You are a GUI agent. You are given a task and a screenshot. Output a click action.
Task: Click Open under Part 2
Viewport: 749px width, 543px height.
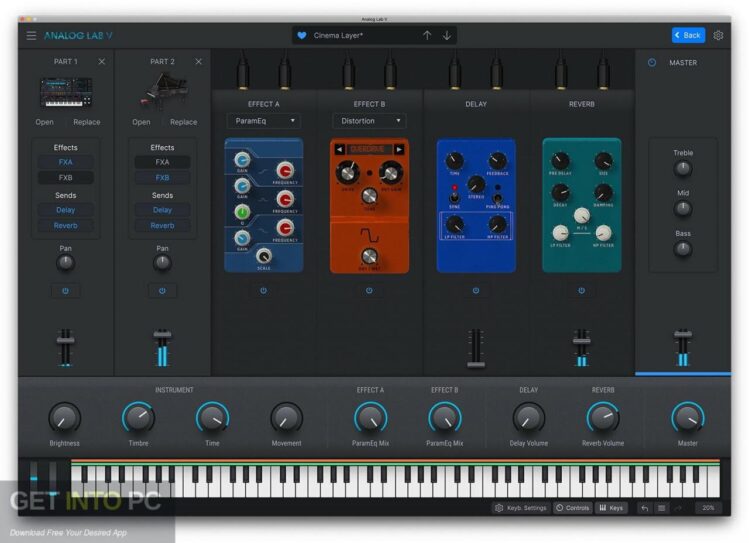click(141, 122)
